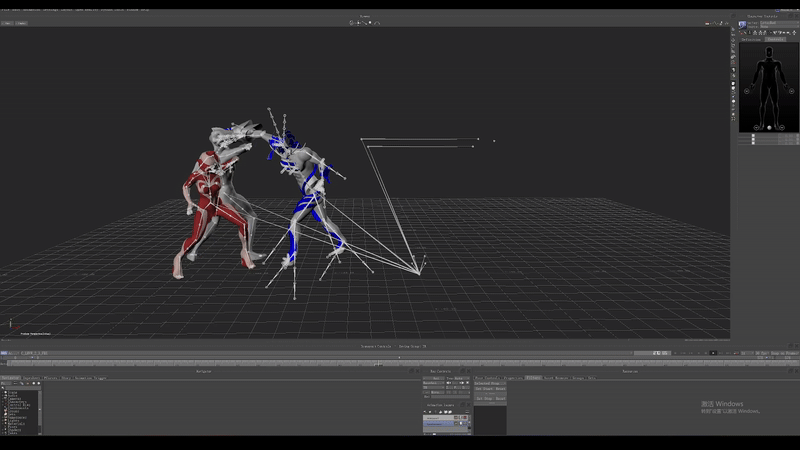Image resolution: width=800 pixels, height=450 pixels.
Task: Open the Source dropdown in Character Controls
Action: 780,27
